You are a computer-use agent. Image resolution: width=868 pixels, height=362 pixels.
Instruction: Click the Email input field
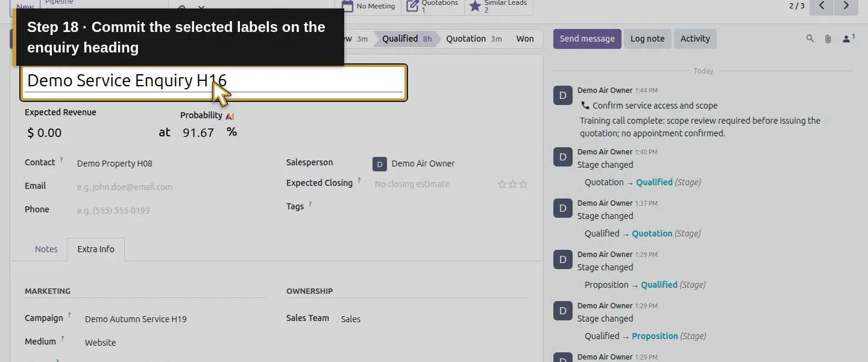[171, 187]
